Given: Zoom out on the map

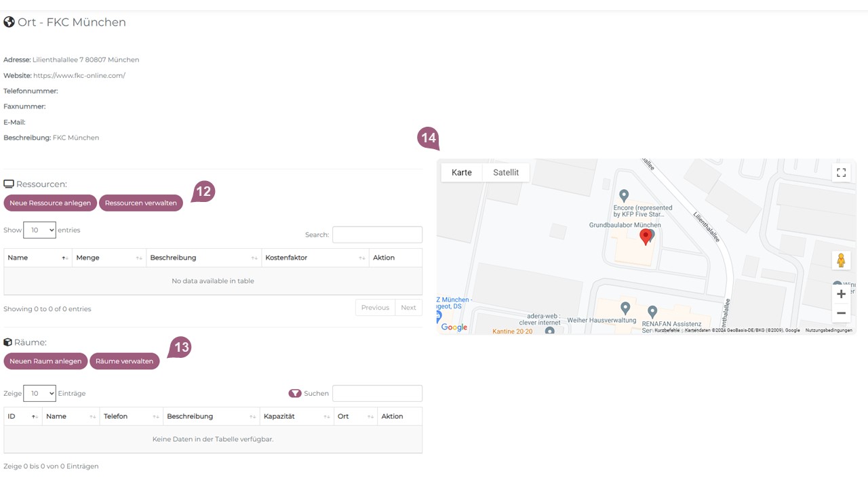Looking at the screenshot, I should (841, 313).
